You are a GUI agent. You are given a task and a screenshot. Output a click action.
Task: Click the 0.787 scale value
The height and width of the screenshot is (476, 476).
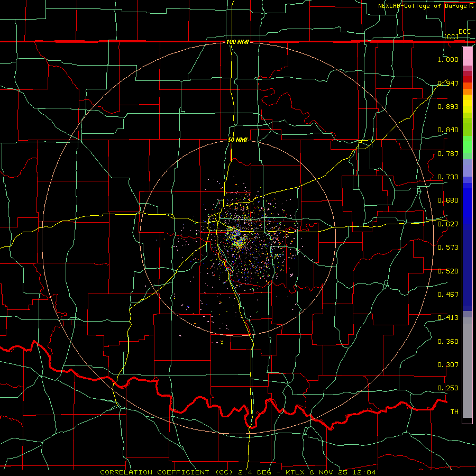click(448, 153)
